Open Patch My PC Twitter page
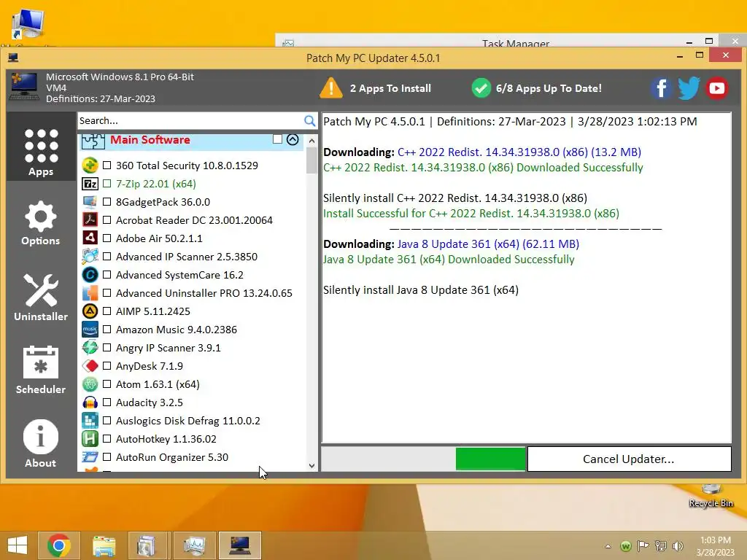Image resolution: width=747 pixels, height=560 pixels. tap(689, 88)
